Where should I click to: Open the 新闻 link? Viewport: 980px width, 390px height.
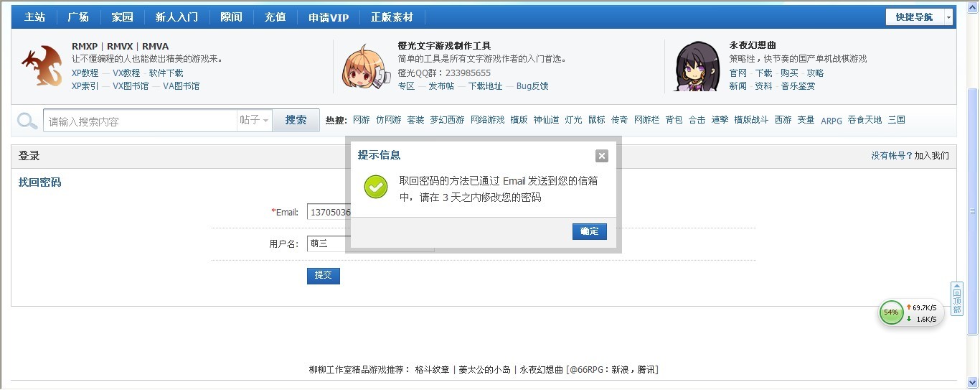[738, 86]
